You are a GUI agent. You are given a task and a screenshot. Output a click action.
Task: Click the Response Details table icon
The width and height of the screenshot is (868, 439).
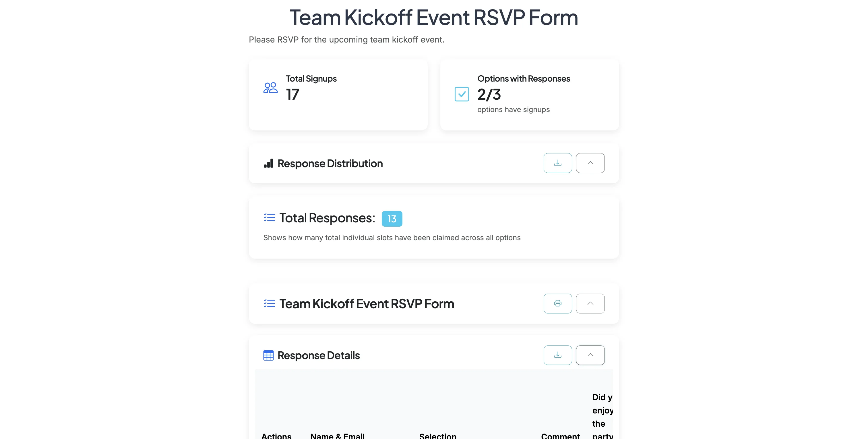[268, 355]
